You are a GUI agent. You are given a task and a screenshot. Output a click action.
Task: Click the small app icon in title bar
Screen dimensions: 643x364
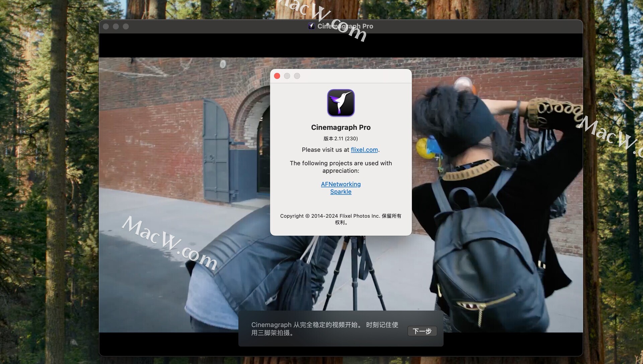coord(311,26)
